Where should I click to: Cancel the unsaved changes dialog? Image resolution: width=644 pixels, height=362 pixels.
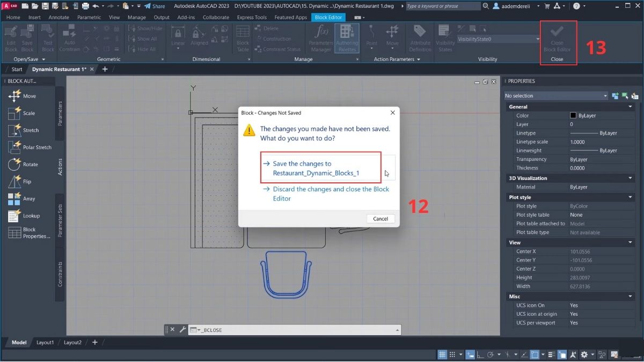click(x=380, y=219)
